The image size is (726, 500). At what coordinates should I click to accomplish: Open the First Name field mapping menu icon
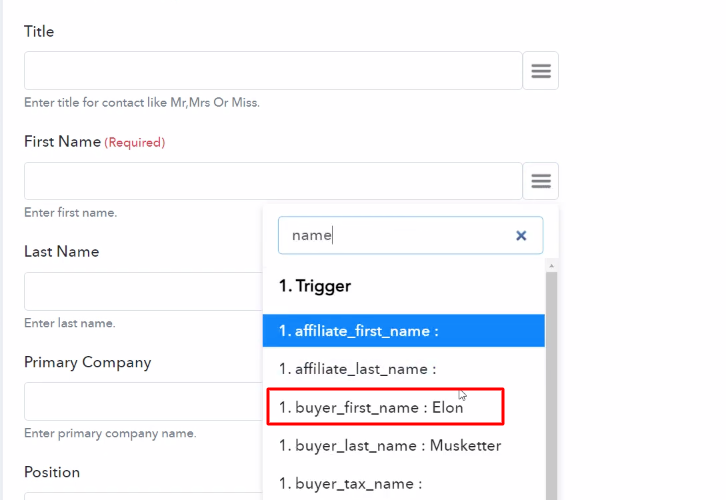coord(540,181)
